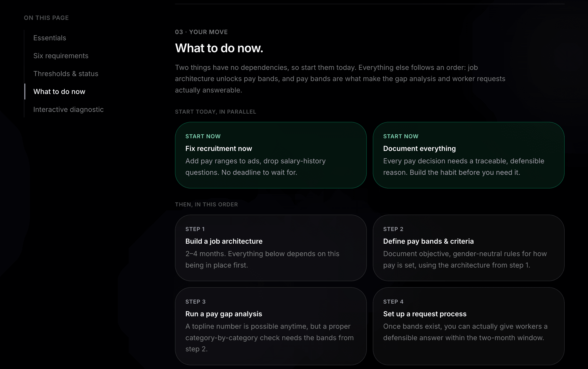This screenshot has width=588, height=369.
Task: Click the Document everything card
Action: click(x=468, y=155)
